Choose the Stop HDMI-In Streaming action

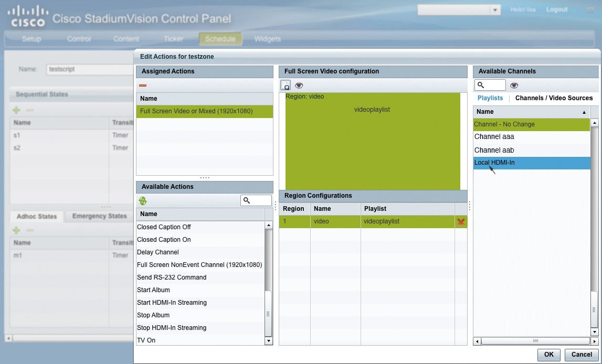click(x=200, y=328)
